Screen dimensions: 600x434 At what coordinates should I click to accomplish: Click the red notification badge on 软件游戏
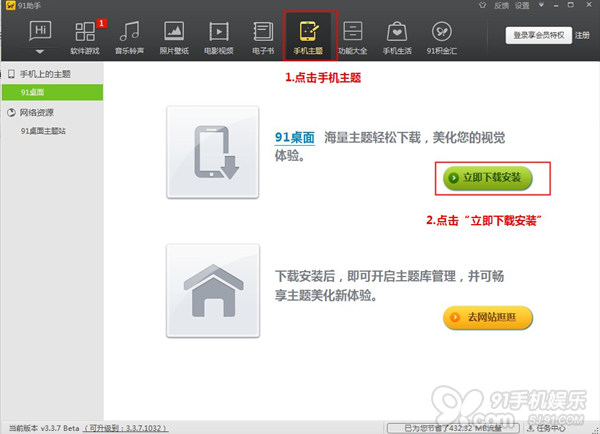[x=101, y=23]
